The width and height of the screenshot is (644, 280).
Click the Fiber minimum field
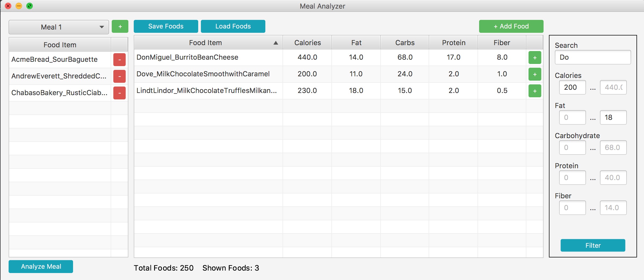point(572,208)
